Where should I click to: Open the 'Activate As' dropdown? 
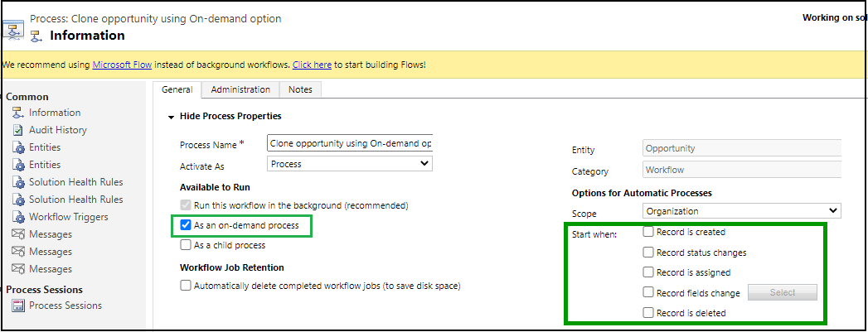(349, 164)
